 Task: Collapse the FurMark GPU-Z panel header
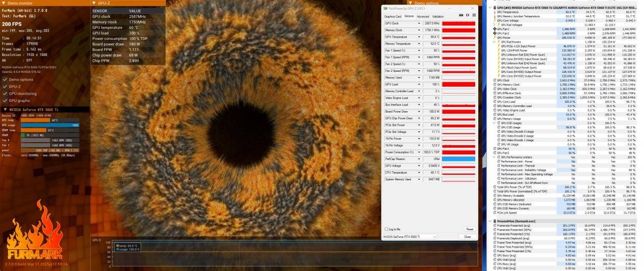click(93, 3)
